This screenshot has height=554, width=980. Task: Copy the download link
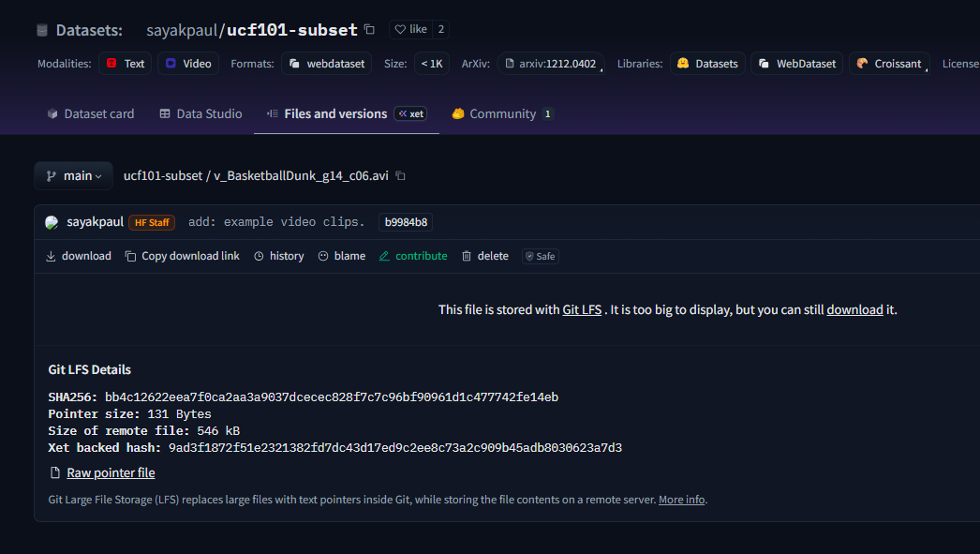point(183,256)
